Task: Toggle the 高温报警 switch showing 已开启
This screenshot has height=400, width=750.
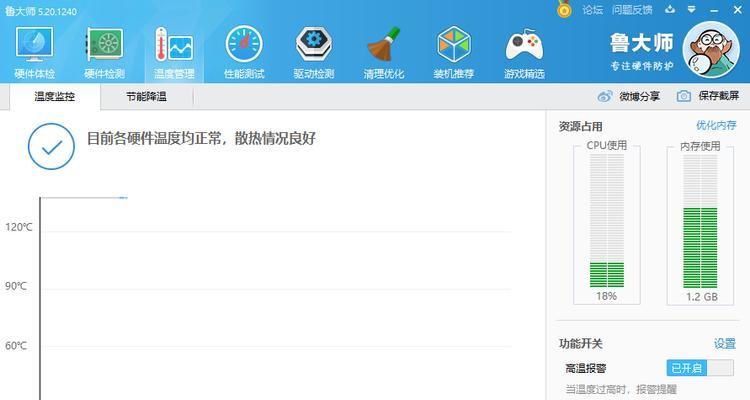Action: pyautogui.click(x=700, y=368)
